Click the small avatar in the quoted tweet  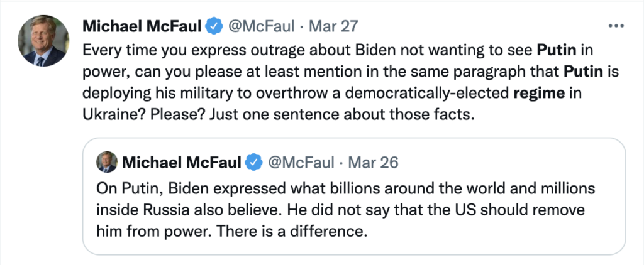tap(106, 163)
